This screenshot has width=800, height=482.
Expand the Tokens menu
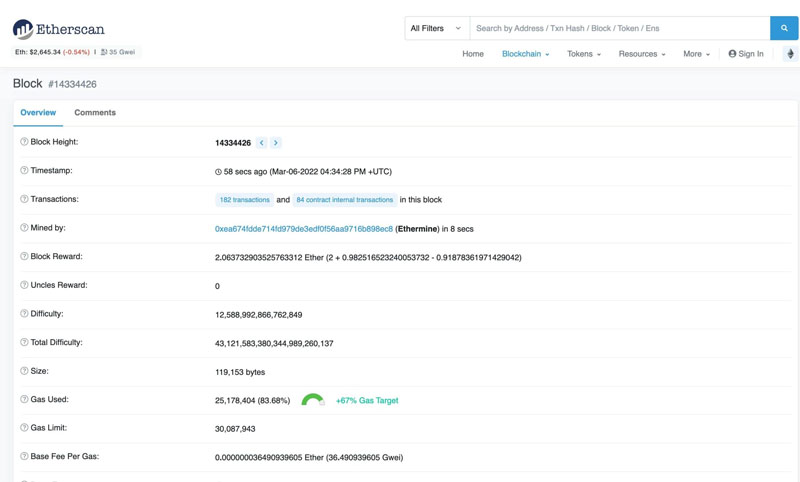coord(584,54)
